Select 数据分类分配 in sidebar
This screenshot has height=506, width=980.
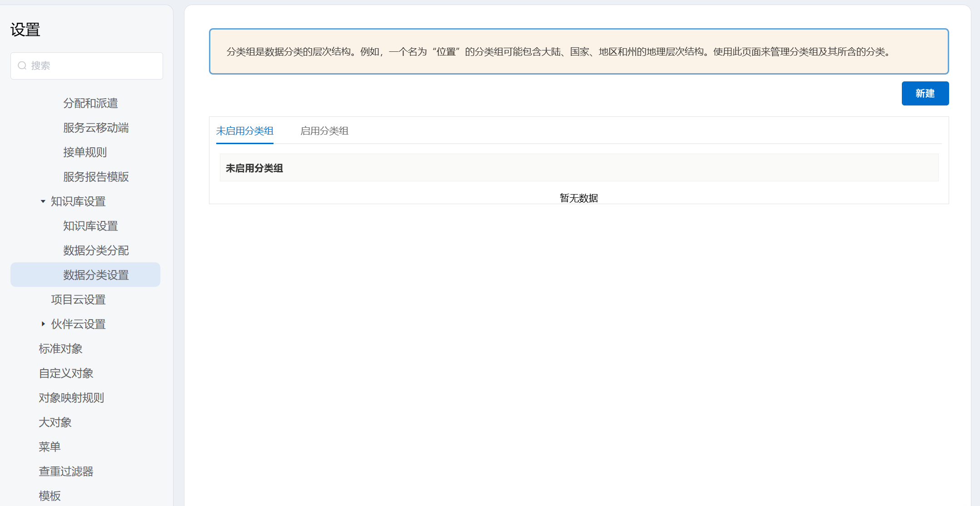[x=96, y=250]
